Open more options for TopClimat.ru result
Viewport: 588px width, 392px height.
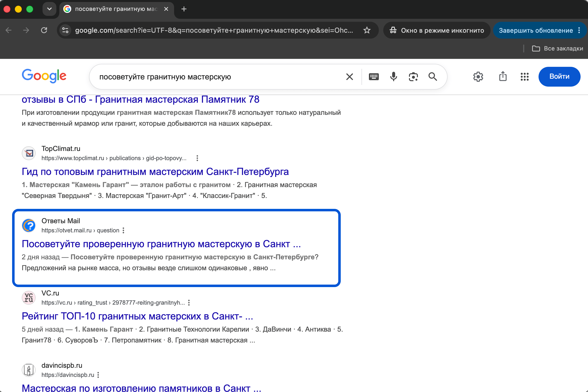197,158
